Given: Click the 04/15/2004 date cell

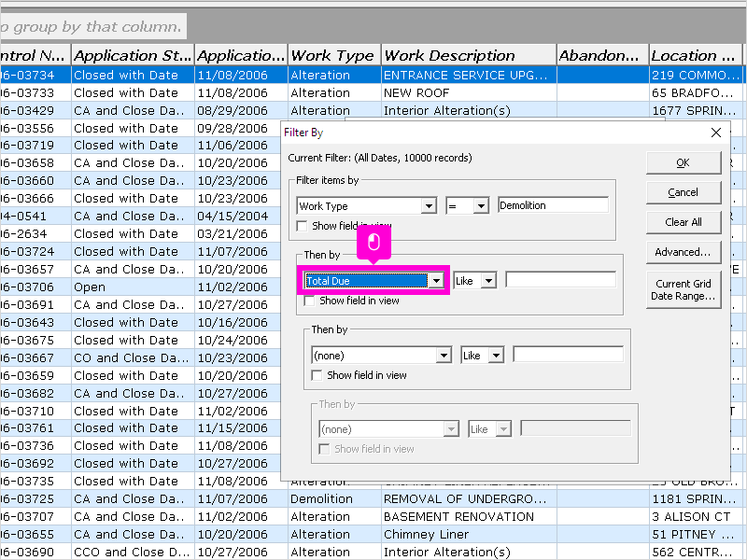Looking at the screenshot, I should pos(241,217).
